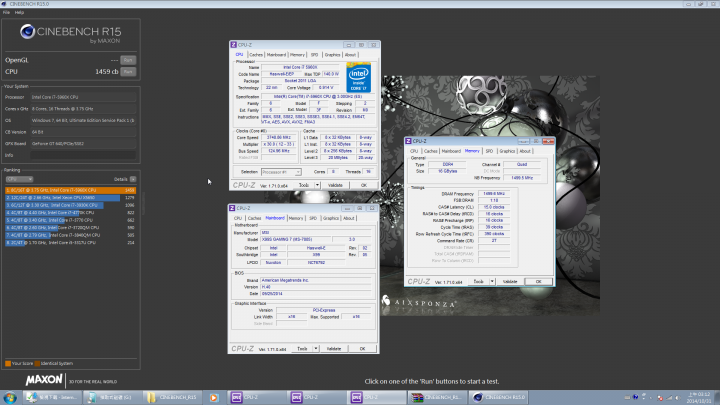Launch the media player taskbar icon
The height and width of the screenshot is (405, 720).
(214, 398)
